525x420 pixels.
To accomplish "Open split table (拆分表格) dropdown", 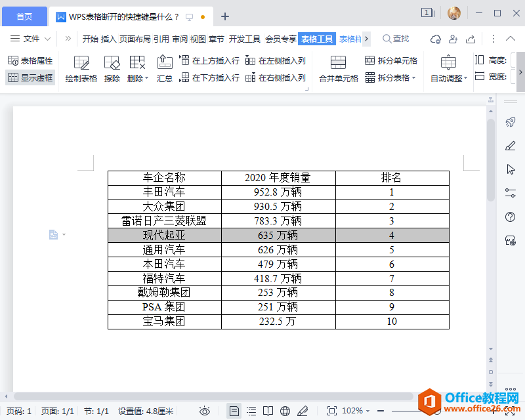I will pyautogui.click(x=390, y=77).
